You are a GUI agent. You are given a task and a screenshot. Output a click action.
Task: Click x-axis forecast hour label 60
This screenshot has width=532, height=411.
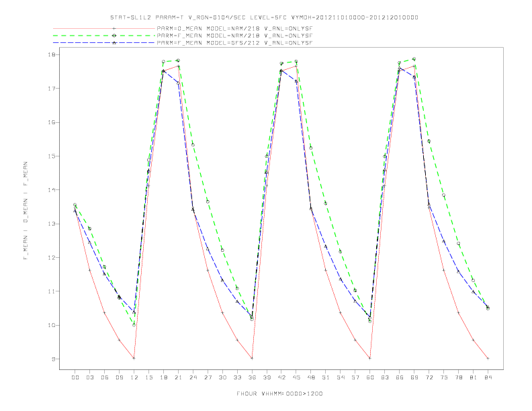point(370,377)
